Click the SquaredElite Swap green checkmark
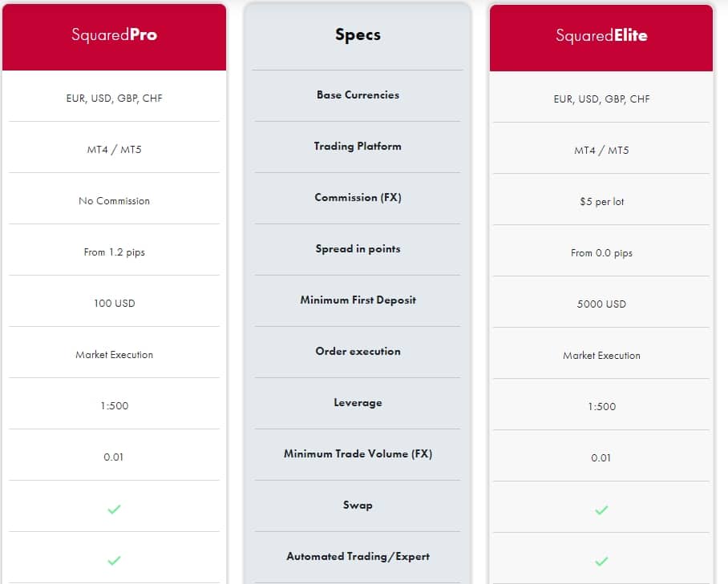 pos(601,509)
